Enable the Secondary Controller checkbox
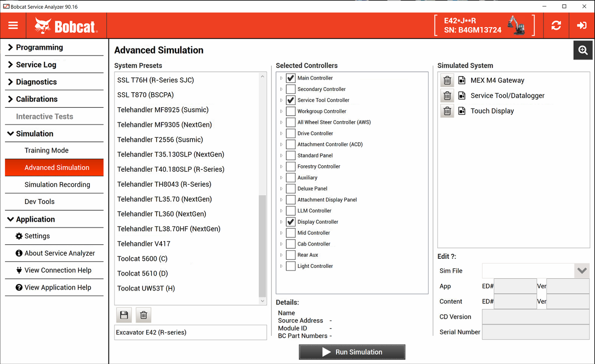 (x=291, y=89)
